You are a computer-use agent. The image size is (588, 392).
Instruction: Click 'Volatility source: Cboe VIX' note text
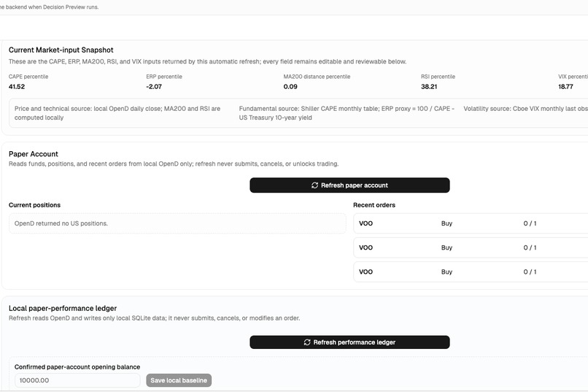click(526, 109)
